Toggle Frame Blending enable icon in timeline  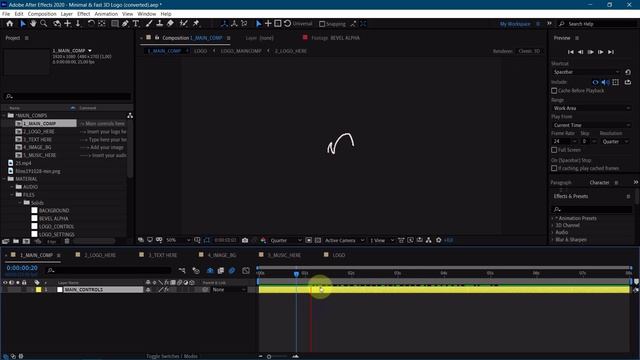221,270
